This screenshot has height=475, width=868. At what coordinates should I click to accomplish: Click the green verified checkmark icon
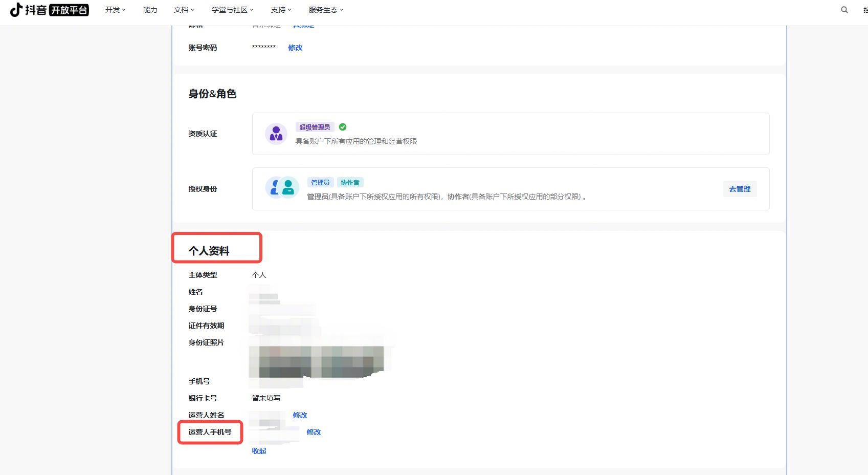pyautogui.click(x=343, y=127)
